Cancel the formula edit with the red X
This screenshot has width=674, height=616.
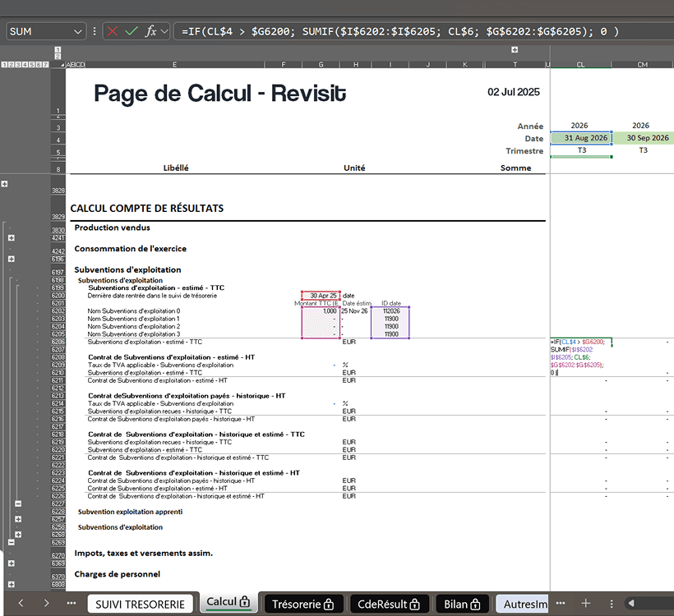coord(112,31)
